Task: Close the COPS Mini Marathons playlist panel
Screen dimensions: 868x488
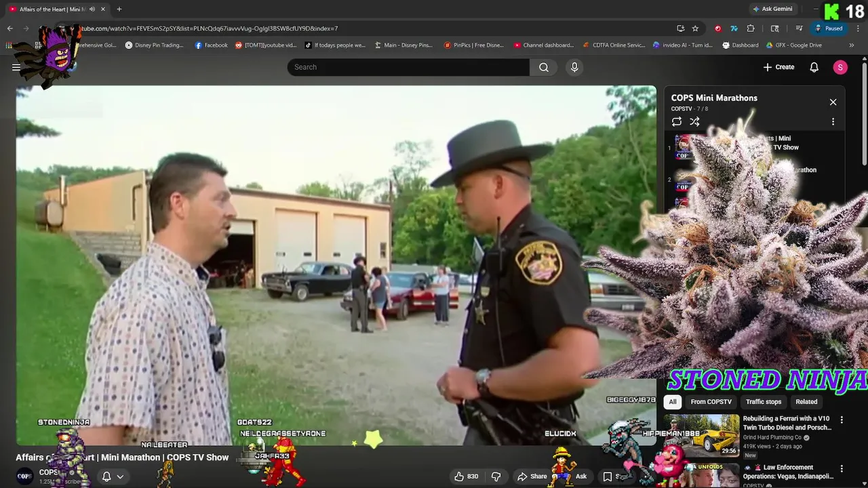Action: click(833, 102)
